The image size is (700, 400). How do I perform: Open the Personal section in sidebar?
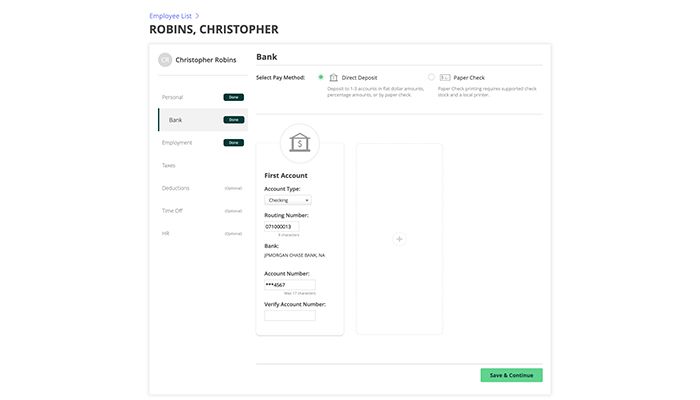[x=172, y=97]
